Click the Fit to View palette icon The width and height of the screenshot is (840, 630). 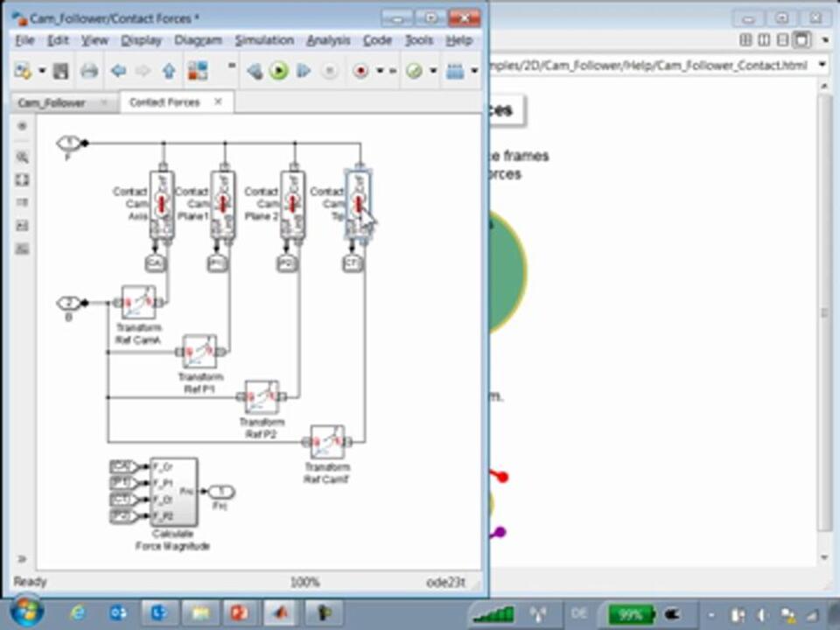(x=22, y=180)
